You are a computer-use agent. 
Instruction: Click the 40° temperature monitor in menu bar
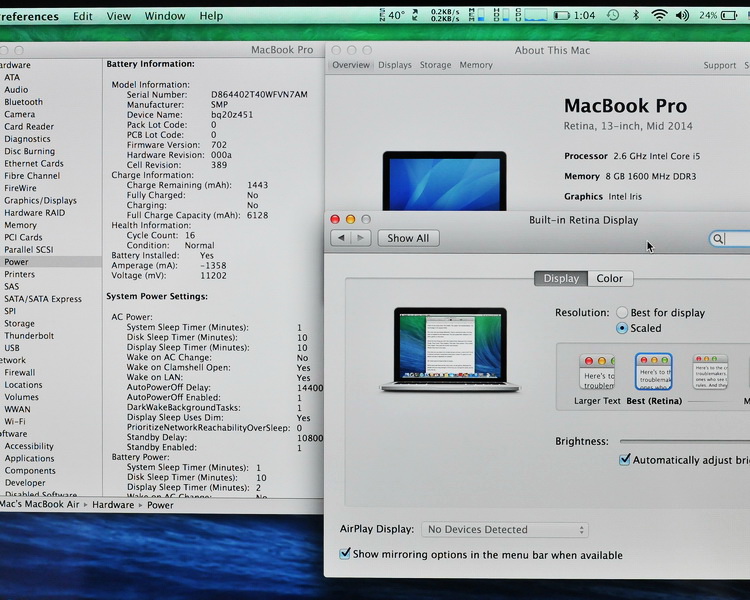[x=392, y=15]
